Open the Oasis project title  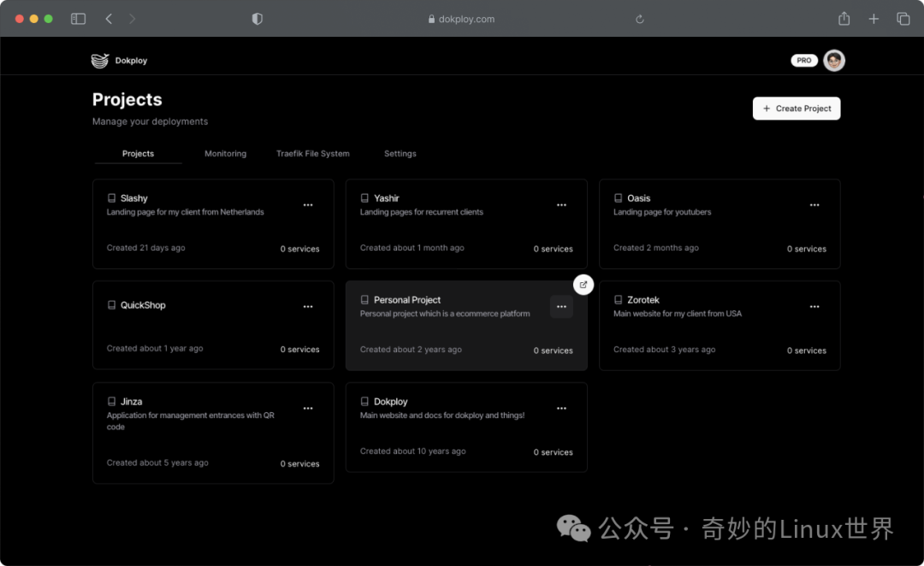(639, 198)
